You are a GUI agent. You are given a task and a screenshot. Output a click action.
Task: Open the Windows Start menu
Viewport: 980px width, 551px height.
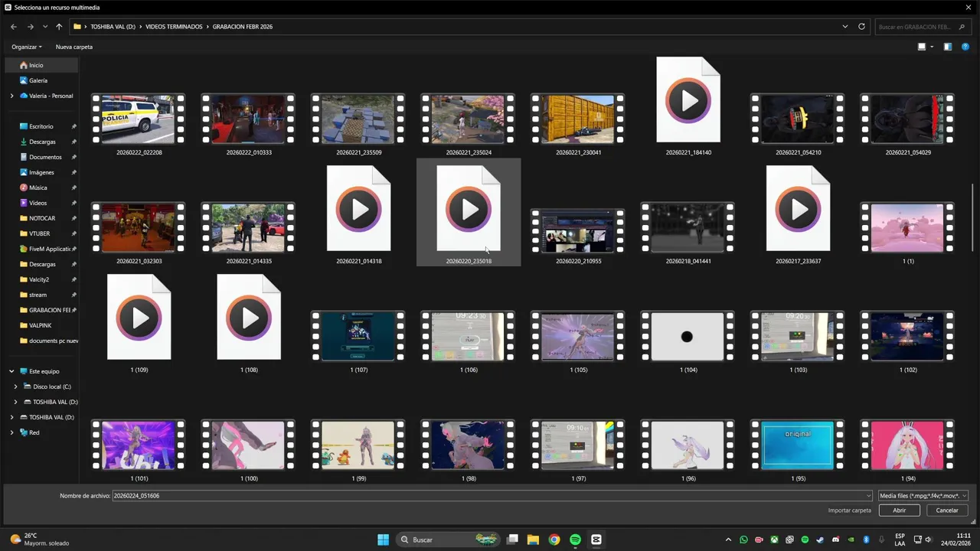pyautogui.click(x=383, y=540)
